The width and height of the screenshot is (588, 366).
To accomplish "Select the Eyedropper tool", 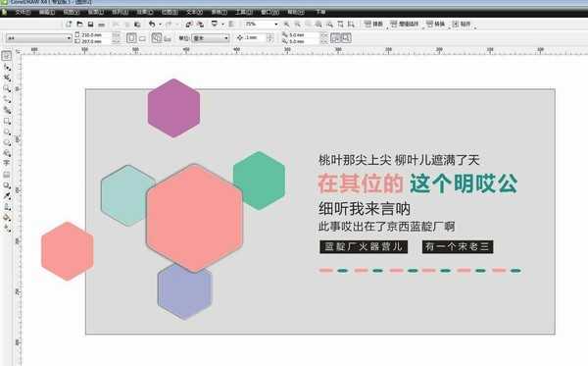I will point(7,195).
